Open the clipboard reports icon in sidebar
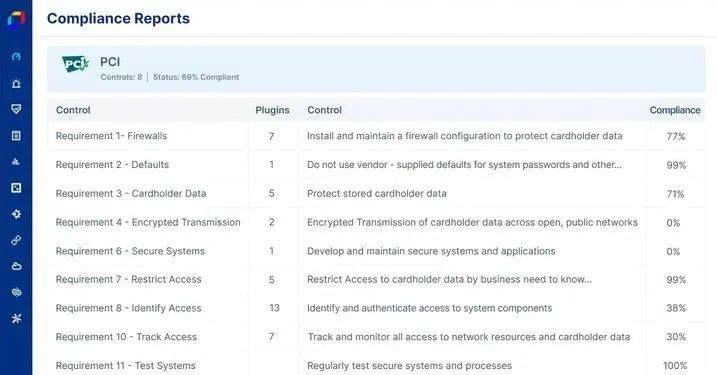Screen dimensions: 717x375 coord(16,135)
